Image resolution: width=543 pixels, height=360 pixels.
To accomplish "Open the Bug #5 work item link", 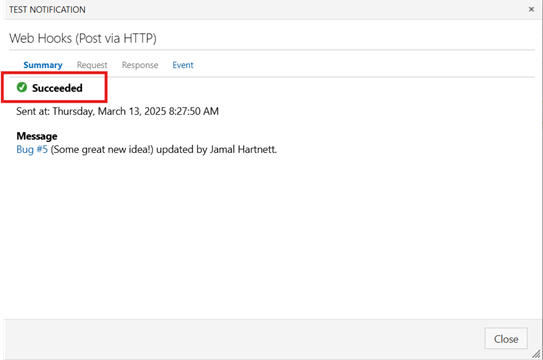I will coord(32,150).
